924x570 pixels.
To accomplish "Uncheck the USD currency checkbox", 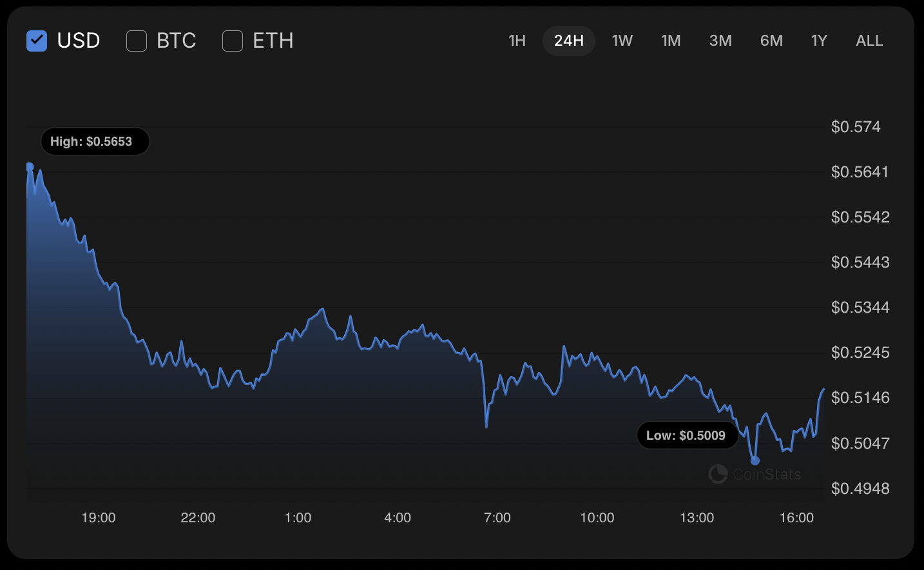I will [x=37, y=41].
